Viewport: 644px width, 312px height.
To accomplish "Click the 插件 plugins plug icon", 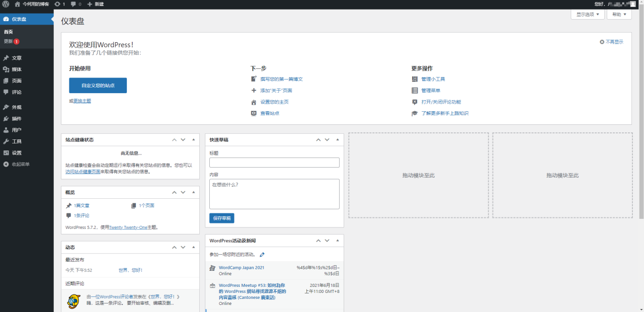I will point(6,119).
